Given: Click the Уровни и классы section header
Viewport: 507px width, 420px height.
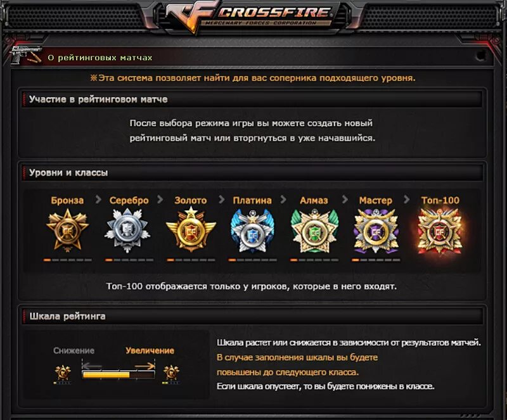Looking at the screenshot, I should tap(252, 173).
